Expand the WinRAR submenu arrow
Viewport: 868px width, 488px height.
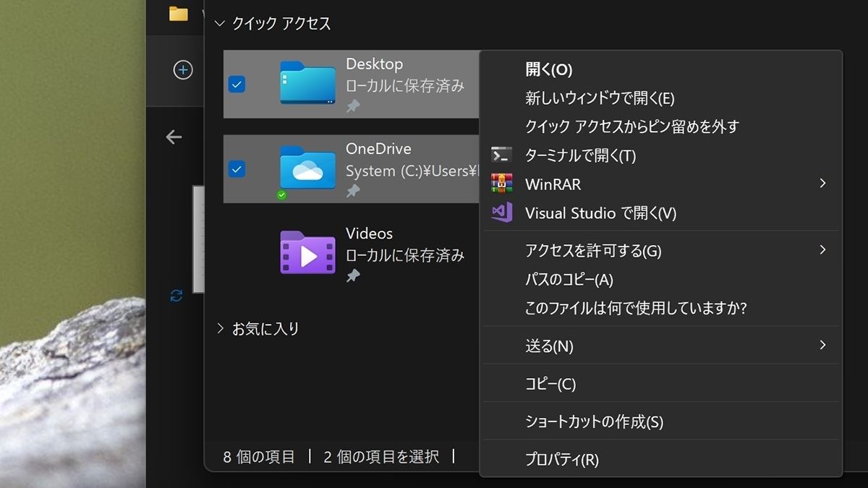pos(822,184)
